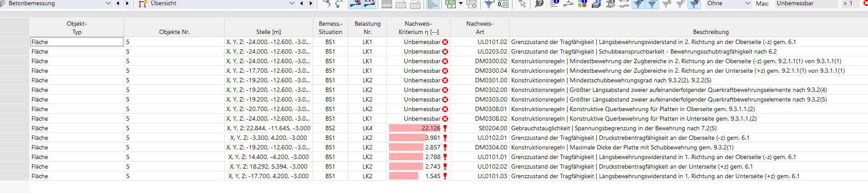Toggle the eye visibility display button
The height and width of the screenshot is (193, 868).
(x=355, y=4)
